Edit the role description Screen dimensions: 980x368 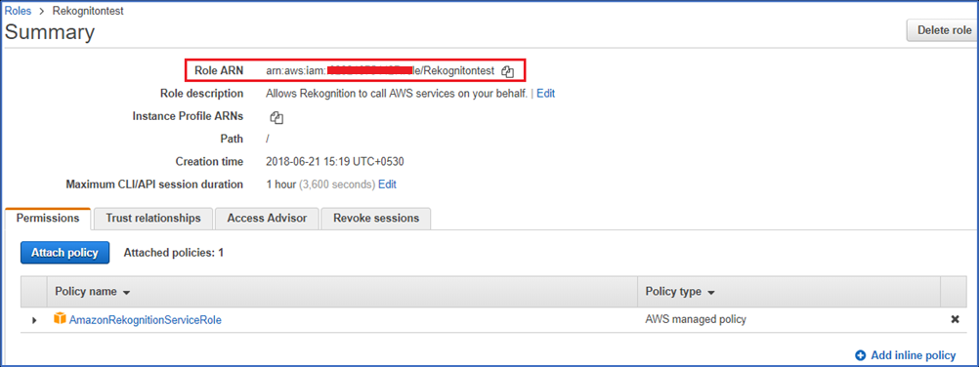point(545,94)
